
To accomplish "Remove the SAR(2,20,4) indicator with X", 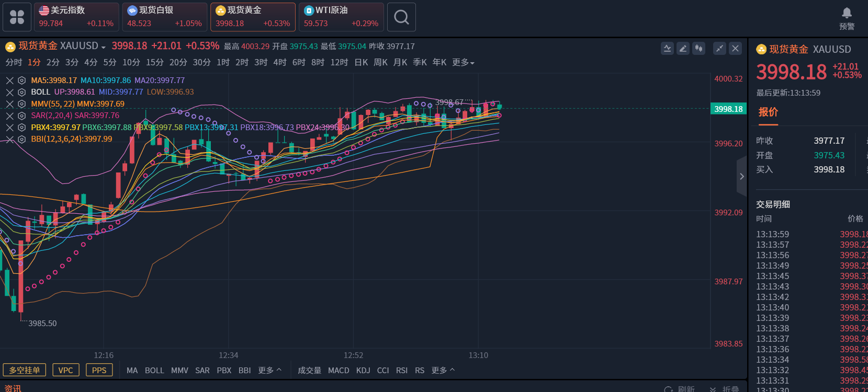I will (9, 116).
